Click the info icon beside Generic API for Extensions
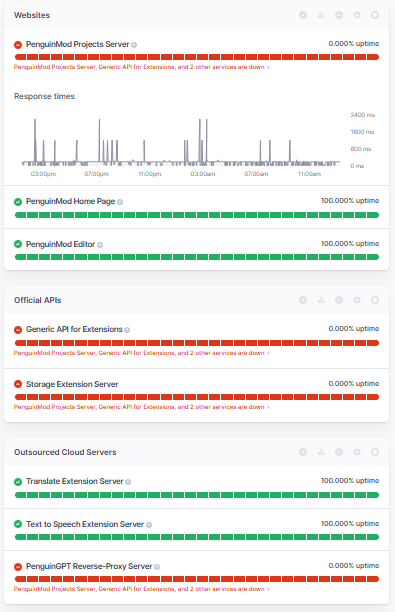 tap(127, 330)
